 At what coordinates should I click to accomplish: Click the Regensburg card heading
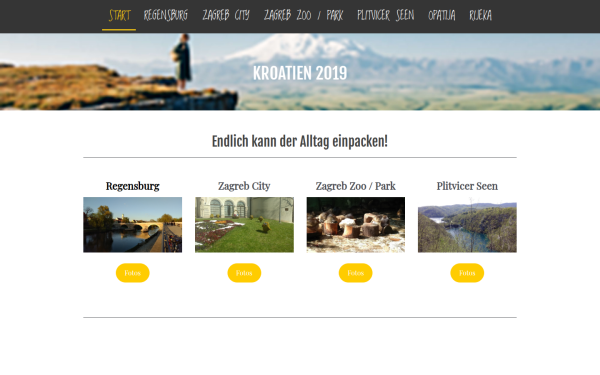[132, 186]
